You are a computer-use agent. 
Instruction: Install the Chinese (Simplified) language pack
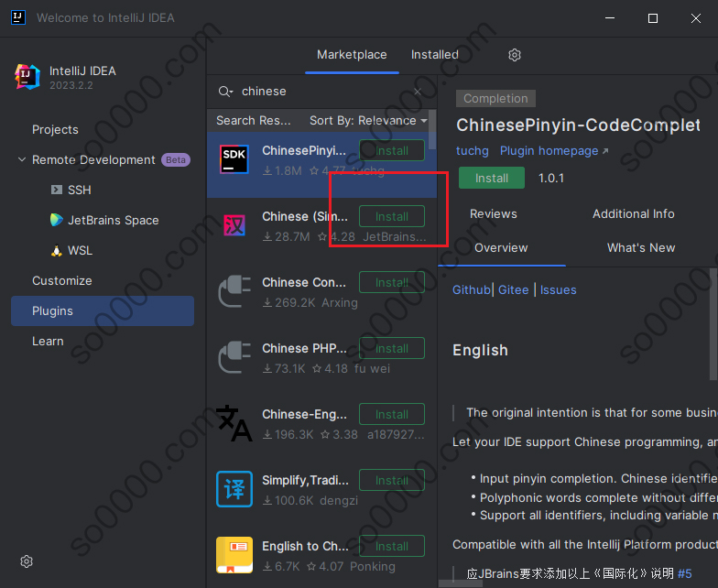pos(392,216)
